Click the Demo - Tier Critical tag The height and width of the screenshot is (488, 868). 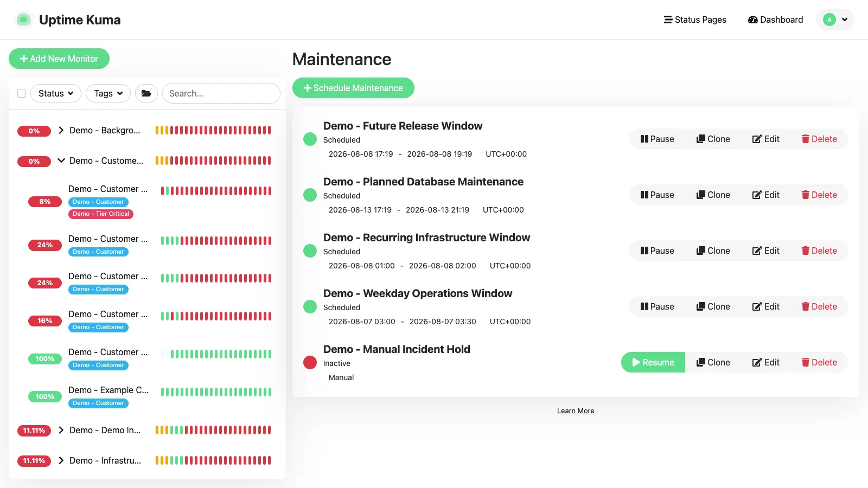click(x=101, y=214)
